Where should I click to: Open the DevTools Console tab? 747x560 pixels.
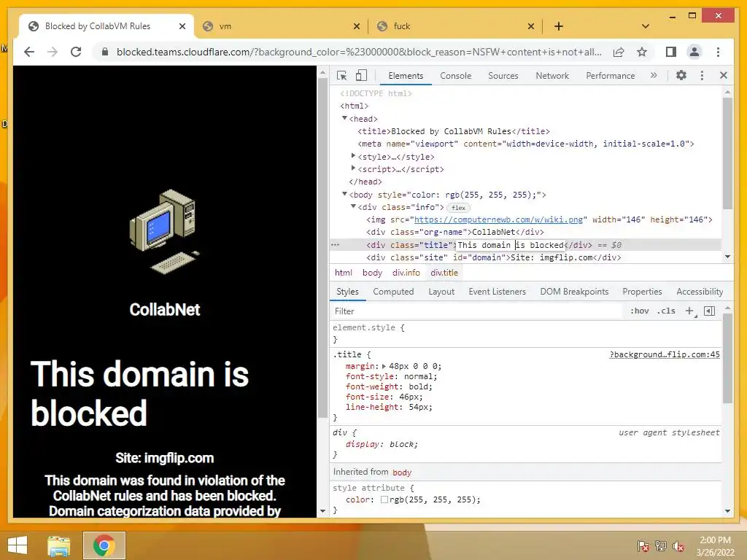(x=455, y=76)
